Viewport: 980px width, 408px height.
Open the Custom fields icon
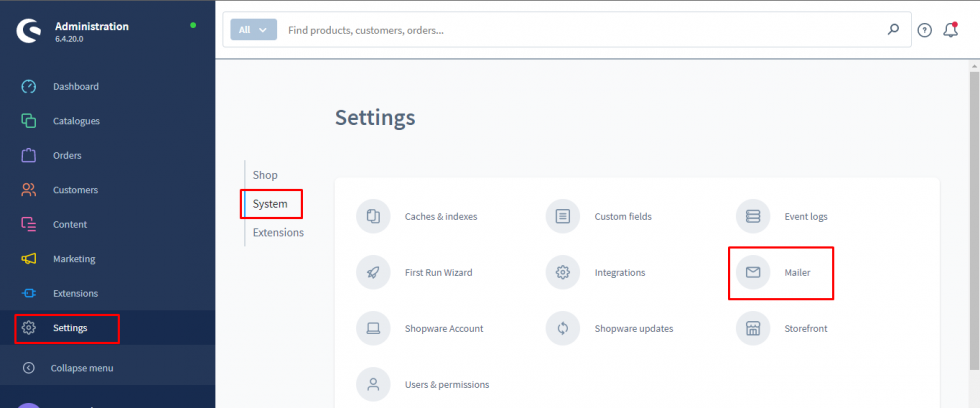(563, 216)
